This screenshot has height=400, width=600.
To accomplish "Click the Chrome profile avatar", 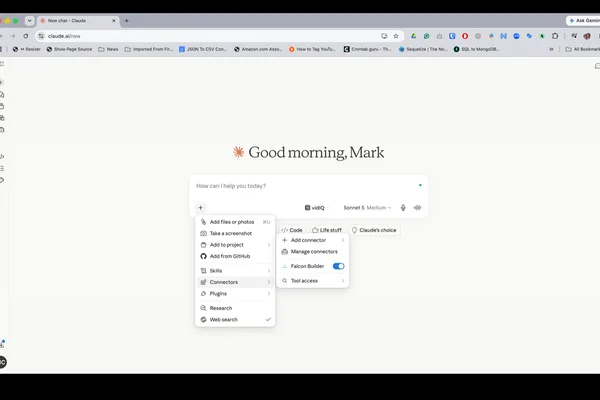I will (x=587, y=36).
